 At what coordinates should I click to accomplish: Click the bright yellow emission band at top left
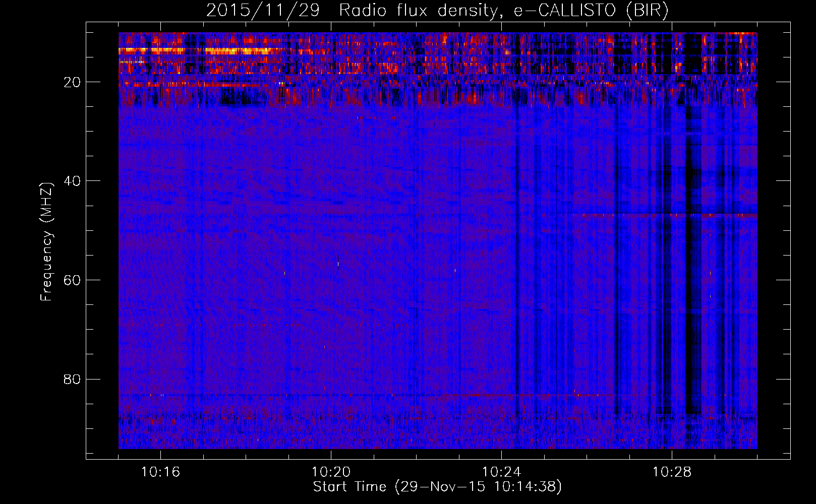coord(202,50)
